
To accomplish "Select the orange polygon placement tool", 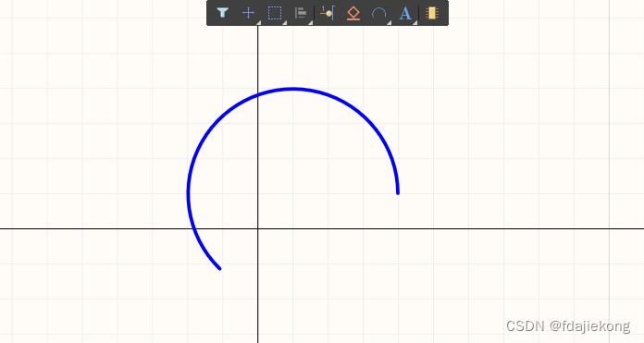I will pos(353,13).
